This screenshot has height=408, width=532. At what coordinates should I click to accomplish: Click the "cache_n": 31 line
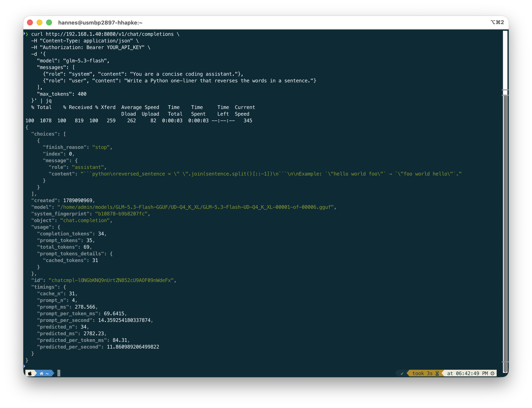click(x=57, y=294)
